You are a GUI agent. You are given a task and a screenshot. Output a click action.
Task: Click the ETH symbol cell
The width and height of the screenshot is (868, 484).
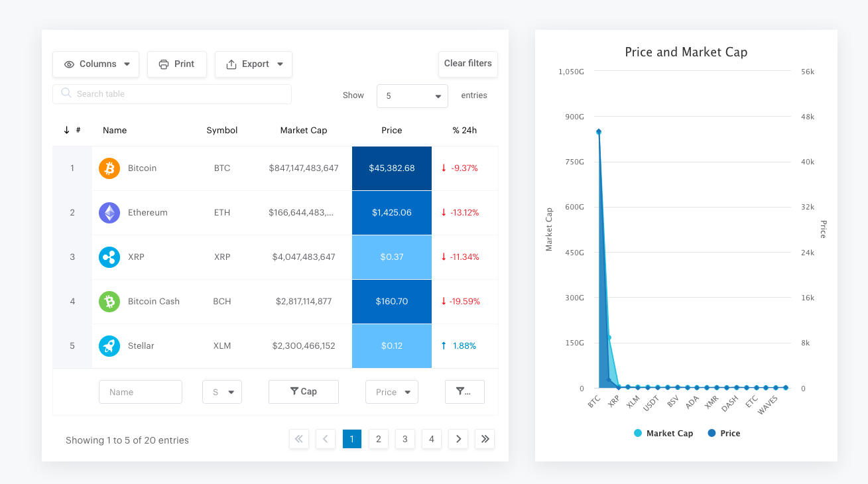pyautogui.click(x=222, y=213)
